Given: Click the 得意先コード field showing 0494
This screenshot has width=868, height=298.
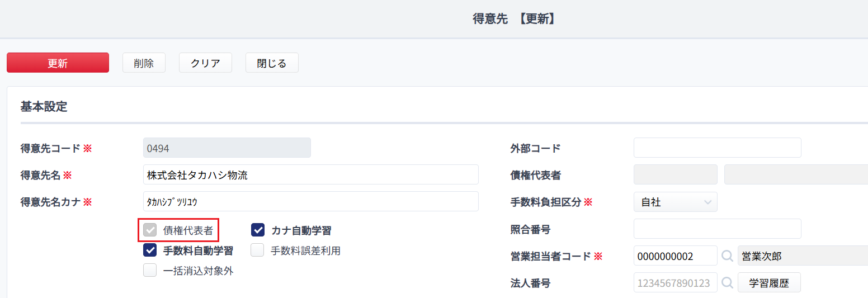Looking at the screenshot, I should (x=227, y=148).
